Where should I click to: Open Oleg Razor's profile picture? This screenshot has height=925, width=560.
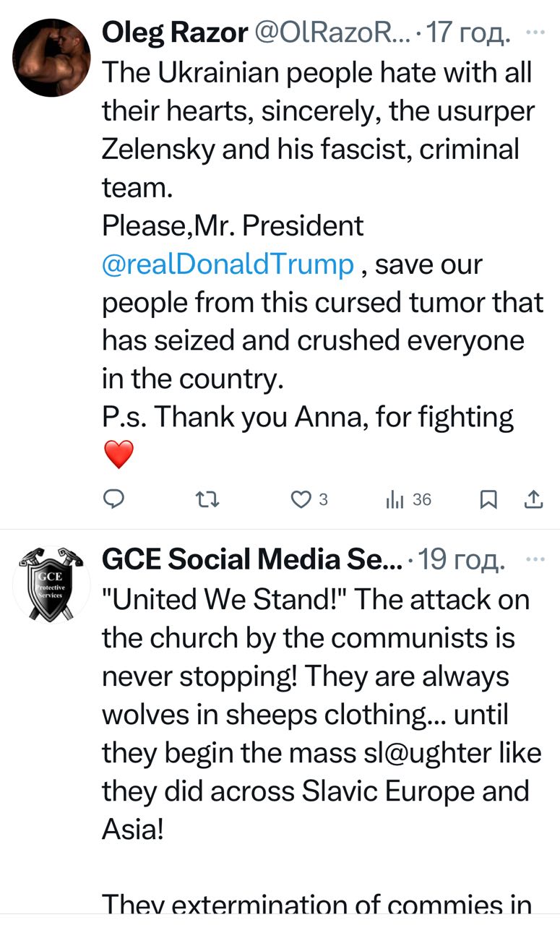[52, 58]
